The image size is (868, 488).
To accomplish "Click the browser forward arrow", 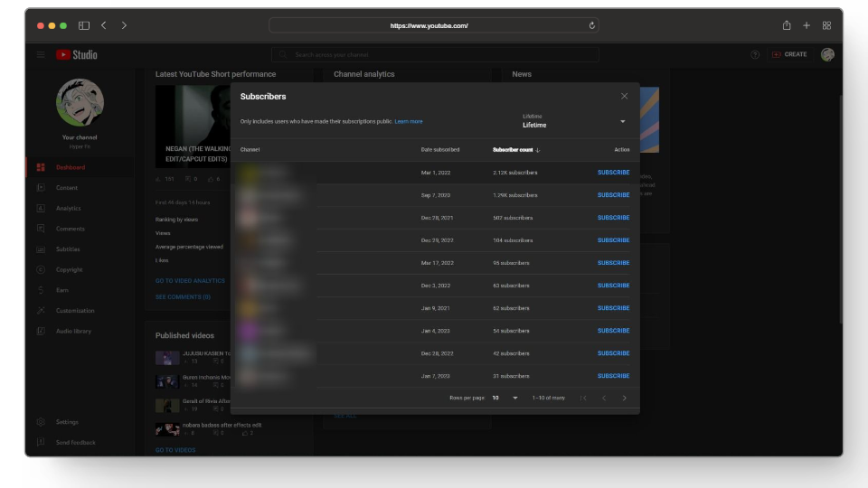I will (x=124, y=25).
